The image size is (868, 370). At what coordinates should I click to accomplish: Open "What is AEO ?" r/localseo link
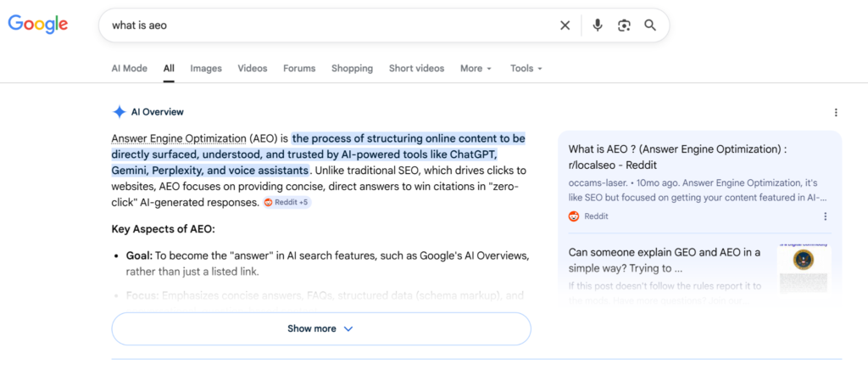(677, 157)
